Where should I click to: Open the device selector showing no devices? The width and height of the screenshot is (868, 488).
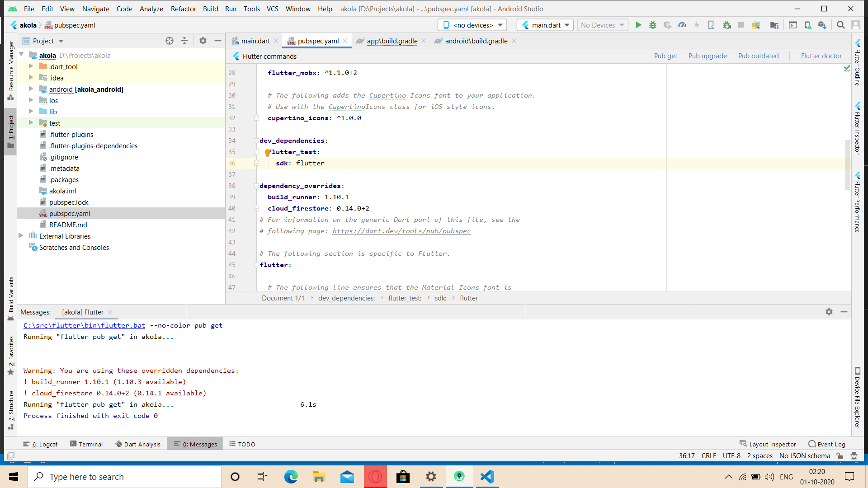coord(472,25)
